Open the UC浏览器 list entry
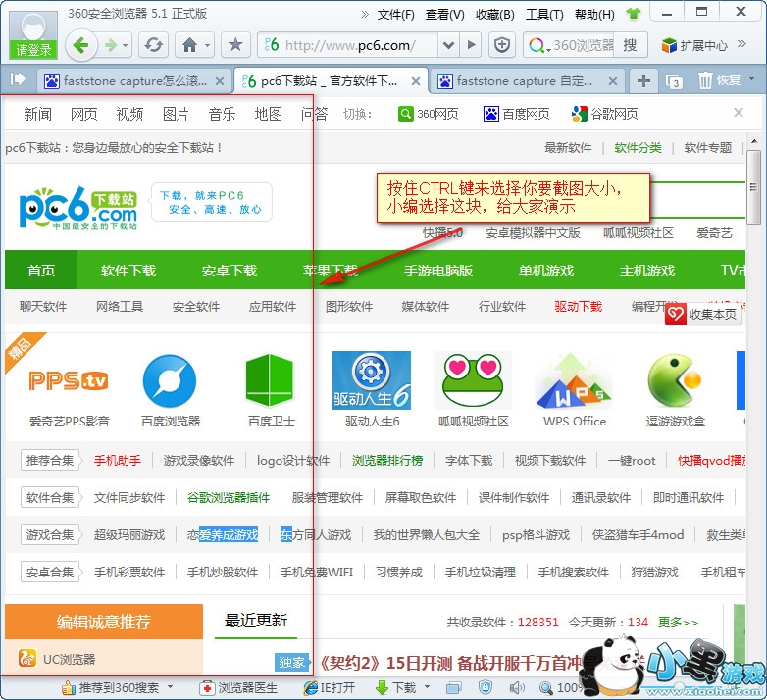The image size is (767, 700). pos(69,659)
